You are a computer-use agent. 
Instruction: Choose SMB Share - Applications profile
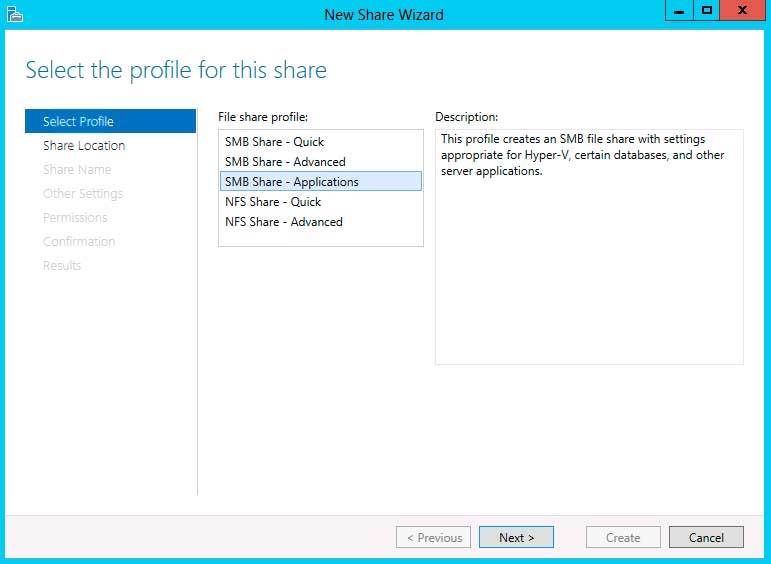click(321, 181)
